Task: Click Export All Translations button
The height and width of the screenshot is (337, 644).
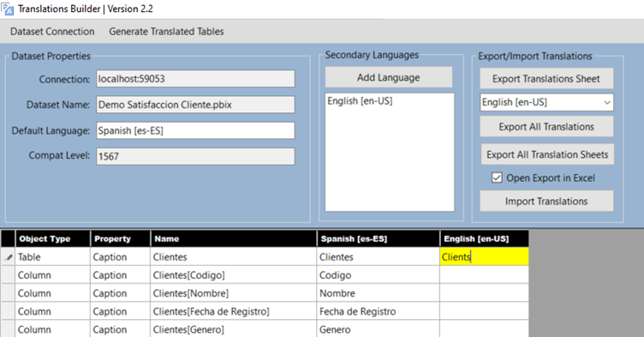Action: (x=546, y=127)
